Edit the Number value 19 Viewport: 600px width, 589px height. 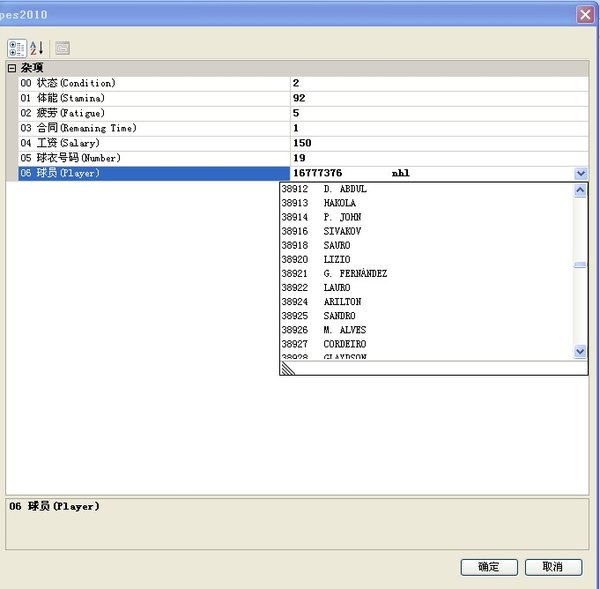pyautogui.click(x=439, y=158)
